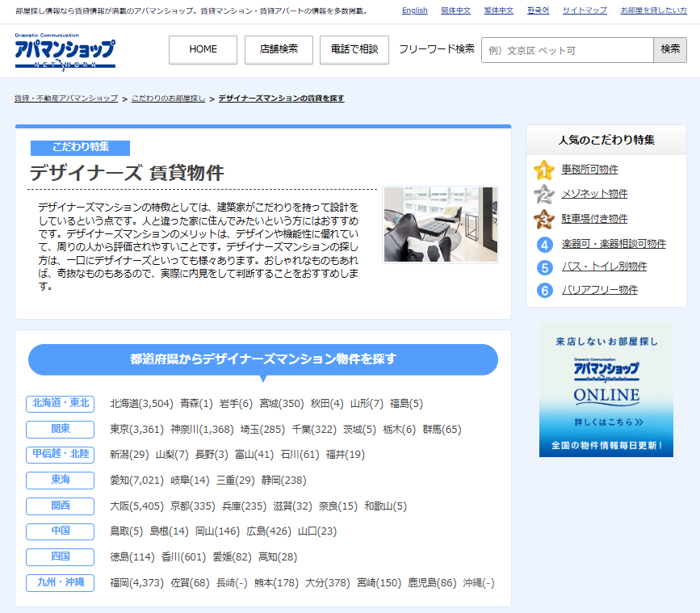Click 埼玉(285) prefecture entry
The width and height of the screenshot is (700, 613).
[x=262, y=430]
